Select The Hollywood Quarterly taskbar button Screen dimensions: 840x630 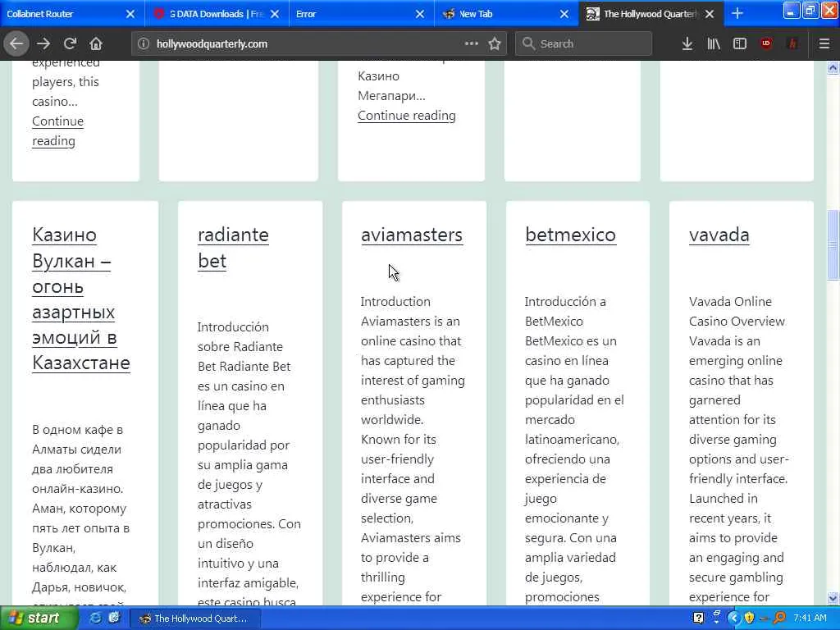tap(195, 619)
